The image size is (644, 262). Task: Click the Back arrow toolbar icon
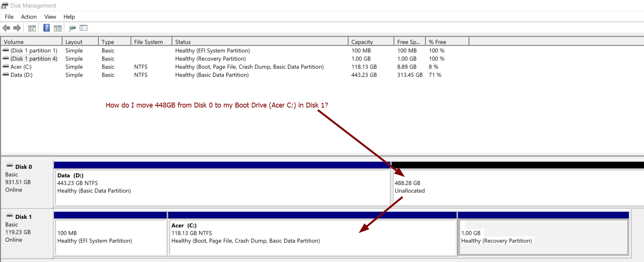(6, 28)
